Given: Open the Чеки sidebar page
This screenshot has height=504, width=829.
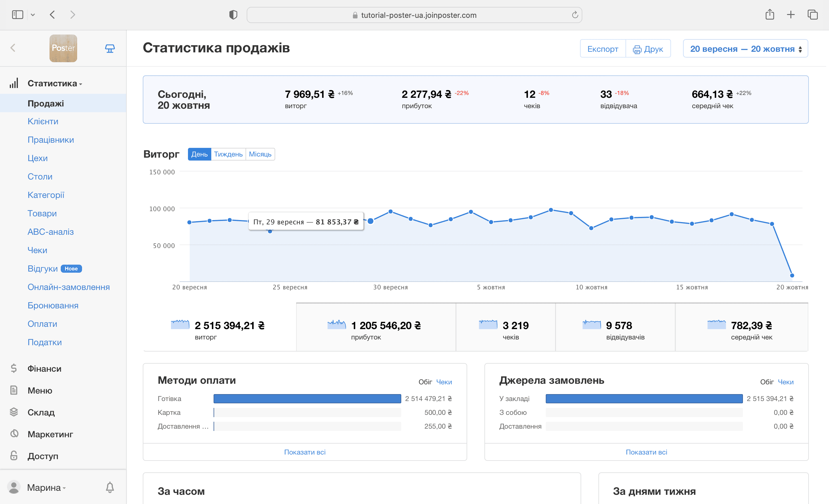Looking at the screenshot, I should click(x=37, y=251).
